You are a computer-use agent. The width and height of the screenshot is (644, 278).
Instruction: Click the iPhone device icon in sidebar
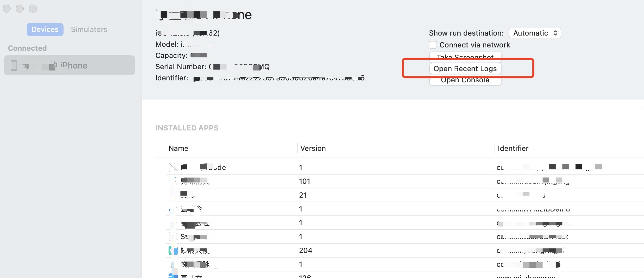click(14, 65)
